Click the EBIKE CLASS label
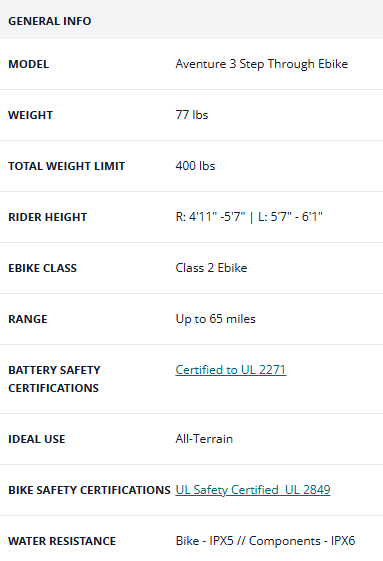 click(43, 268)
